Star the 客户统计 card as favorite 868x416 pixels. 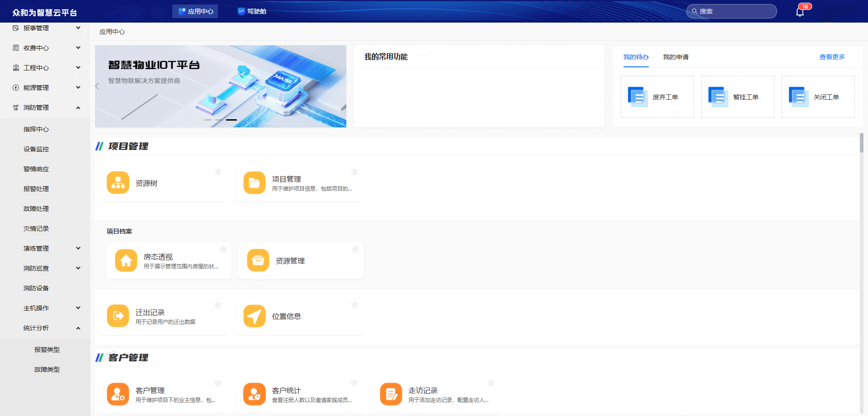[x=354, y=383]
